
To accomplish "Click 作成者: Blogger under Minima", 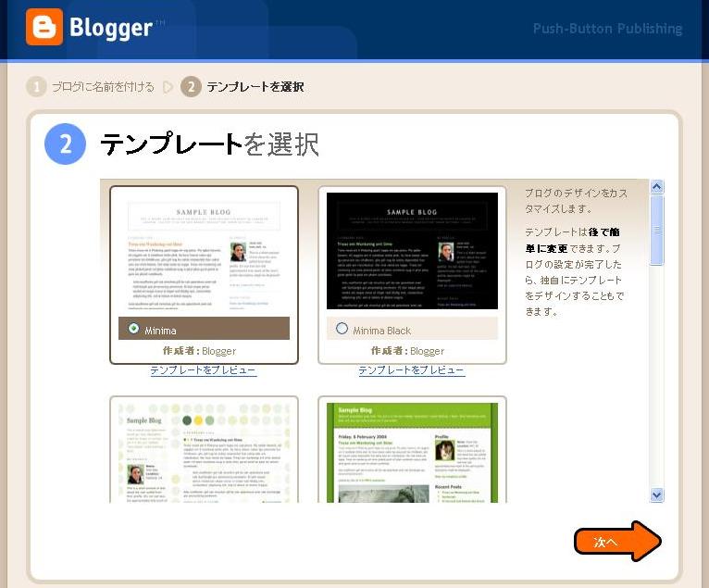I will coord(199,351).
